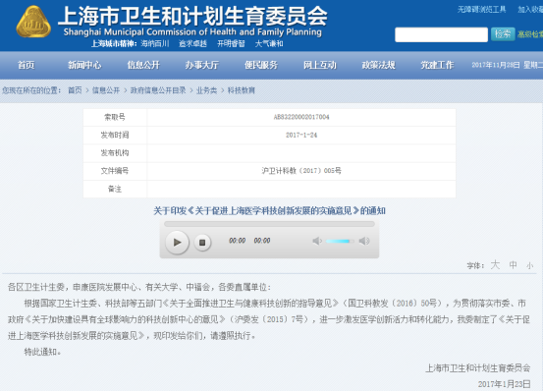
Task: Open the 首页 navigation menu item
Action: [26, 65]
